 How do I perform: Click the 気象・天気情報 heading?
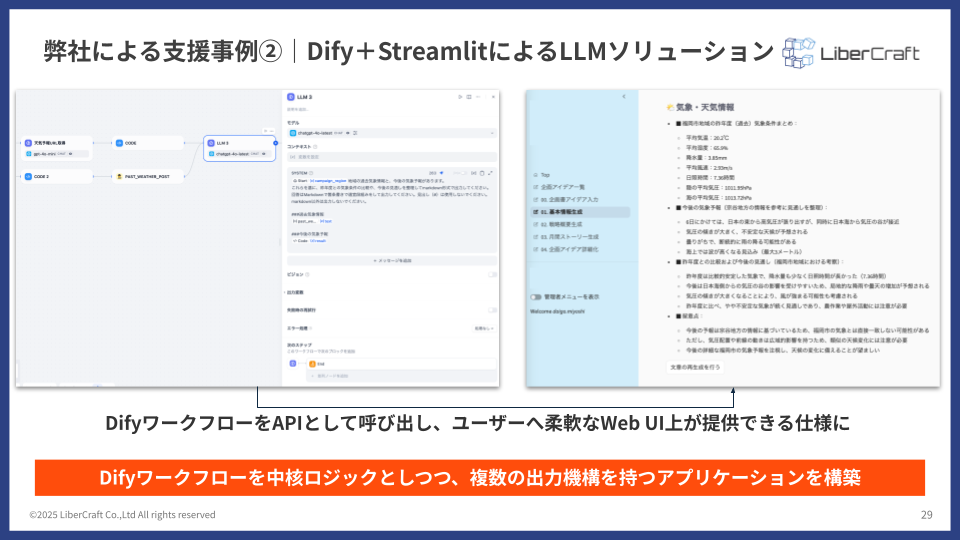705,107
